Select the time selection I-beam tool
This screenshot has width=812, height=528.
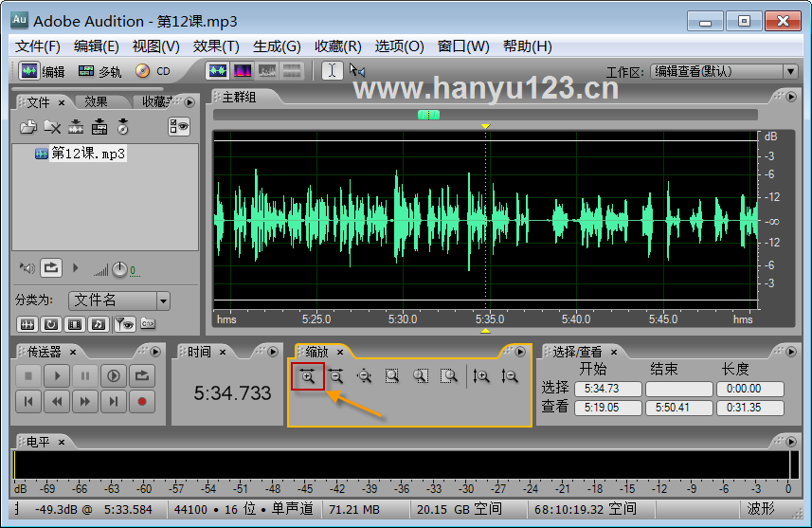pos(332,70)
